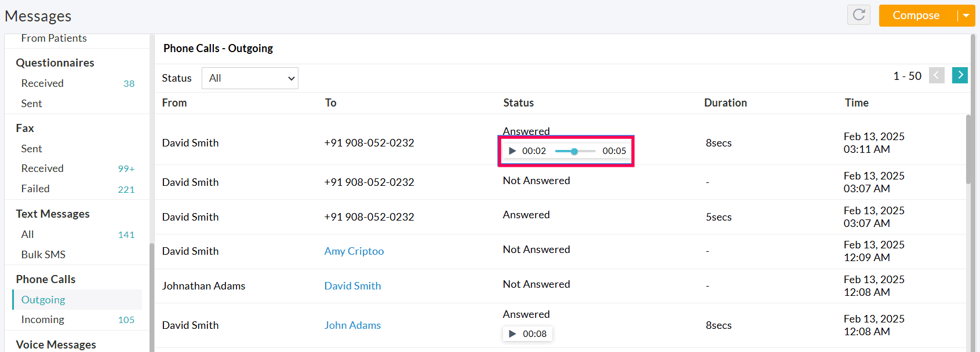Open Amy Criptoo contact link

pyautogui.click(x=354, y=251)
